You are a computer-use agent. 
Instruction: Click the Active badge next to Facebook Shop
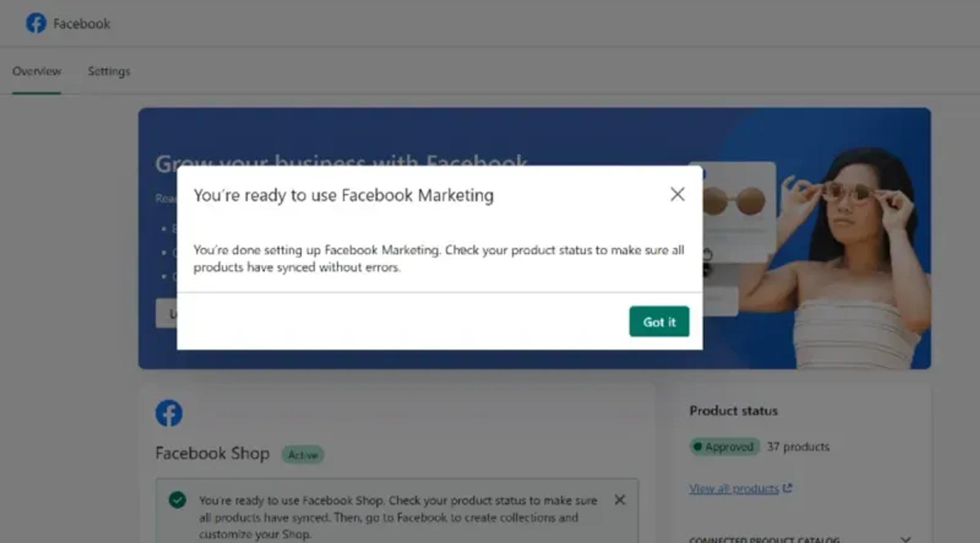[303, 455]
